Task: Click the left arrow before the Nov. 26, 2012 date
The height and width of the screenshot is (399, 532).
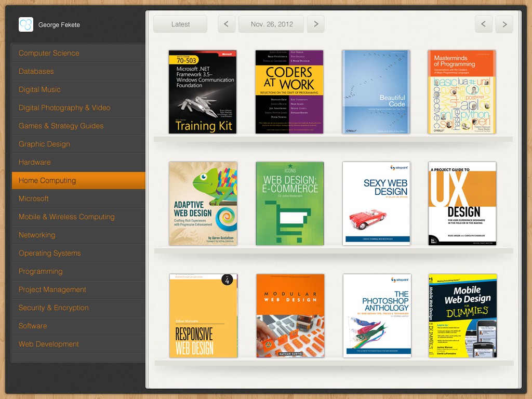Action: (227, 24)
